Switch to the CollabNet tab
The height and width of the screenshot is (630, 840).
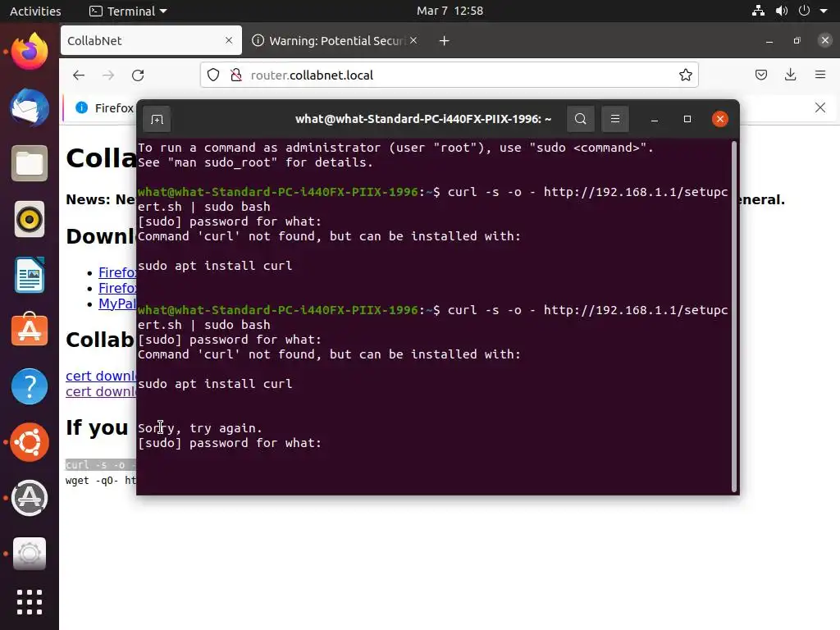click(x=151, y=41)
